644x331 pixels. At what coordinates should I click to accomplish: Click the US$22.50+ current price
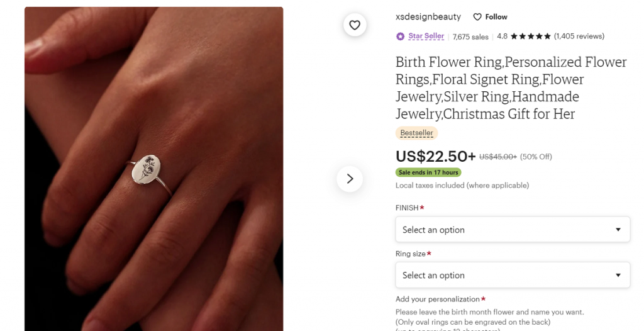435,156
